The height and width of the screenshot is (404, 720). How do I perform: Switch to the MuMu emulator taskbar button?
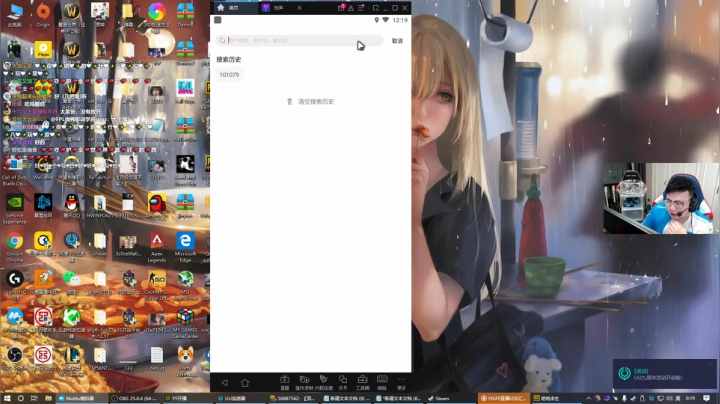click(81, 398)
